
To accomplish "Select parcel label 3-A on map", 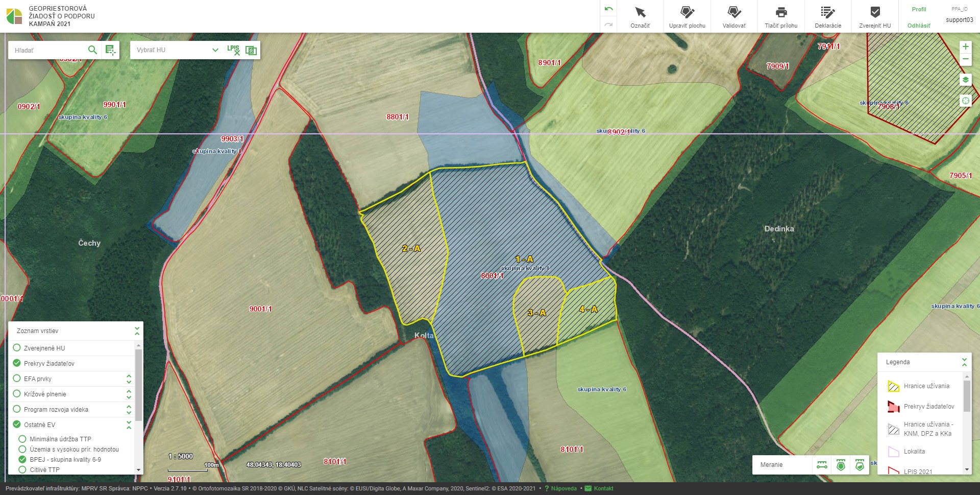I will (x=537, y=313).
